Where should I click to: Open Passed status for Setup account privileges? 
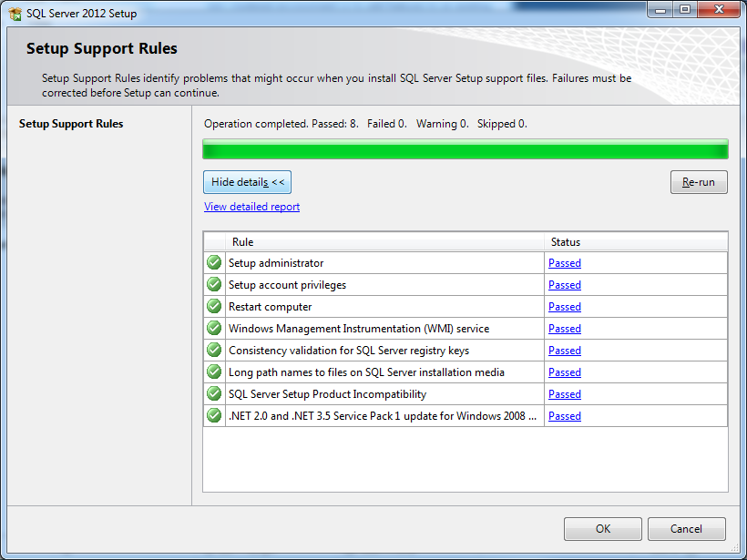click(x=565, y=285)
